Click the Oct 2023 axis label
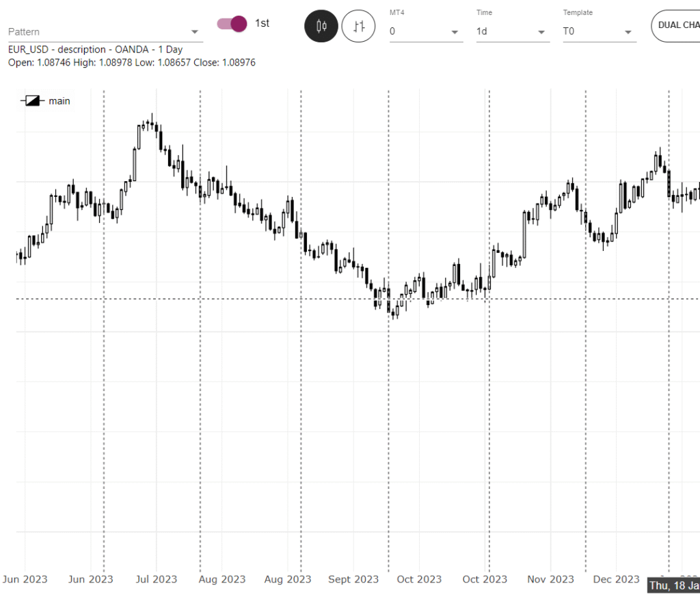This screenshot has height=601, width=700. [419, 579]
